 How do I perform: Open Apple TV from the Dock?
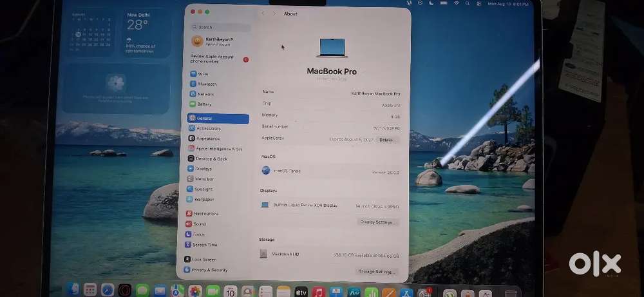pyautogui.click(x=301, y=292)
